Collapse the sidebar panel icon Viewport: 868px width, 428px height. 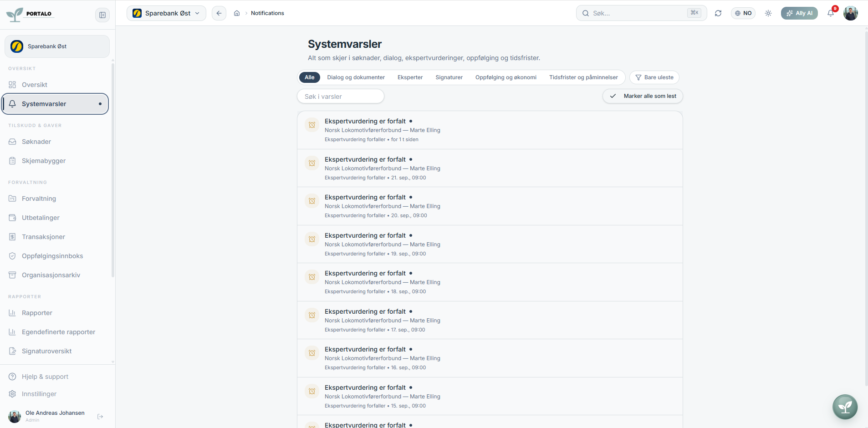click(102, 15)
